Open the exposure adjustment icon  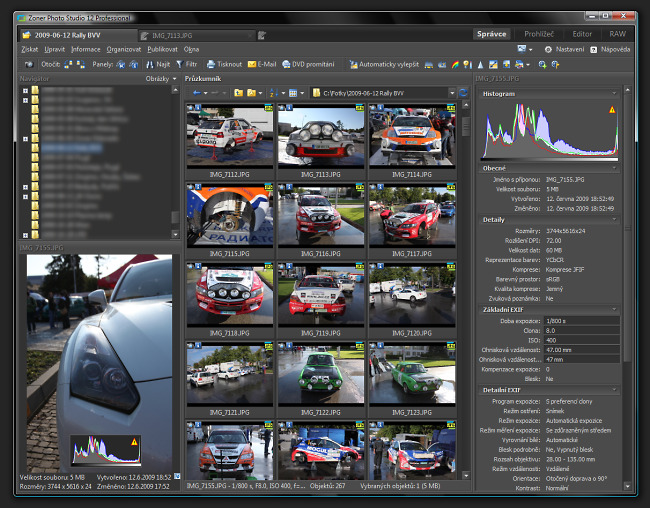493,64
